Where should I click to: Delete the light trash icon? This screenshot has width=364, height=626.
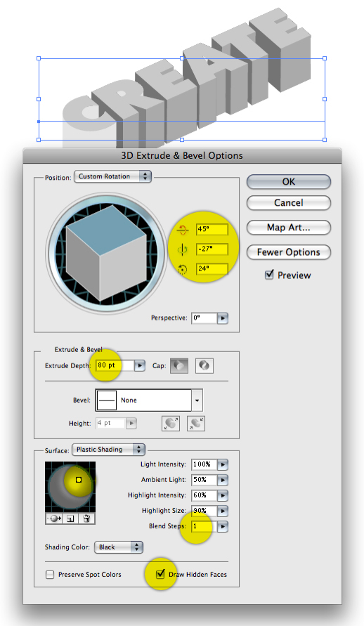point(86,519)
